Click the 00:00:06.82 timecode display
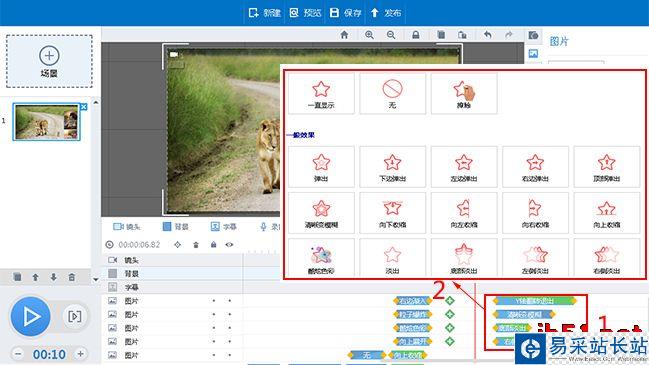This screenshot has height=365, width=649. [139, 245]
